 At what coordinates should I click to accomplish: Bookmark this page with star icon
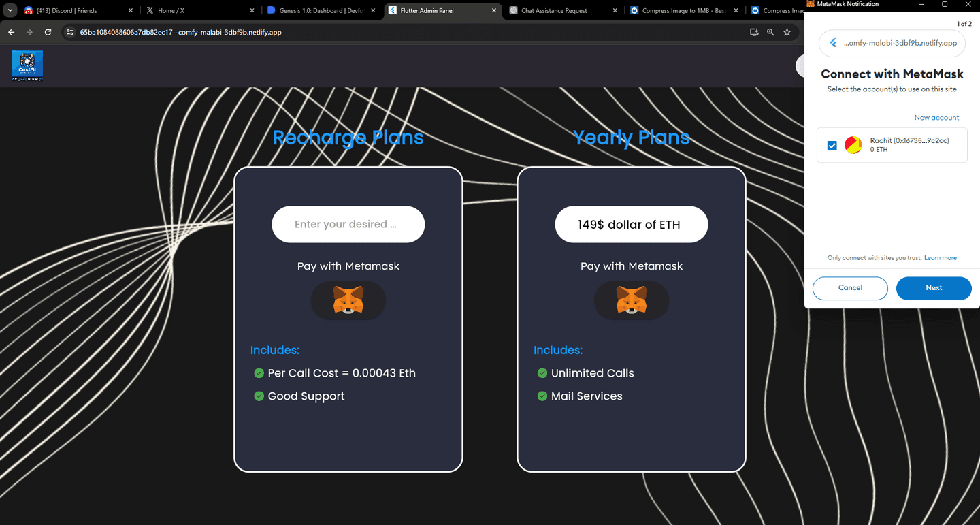[x=787, y=32]
